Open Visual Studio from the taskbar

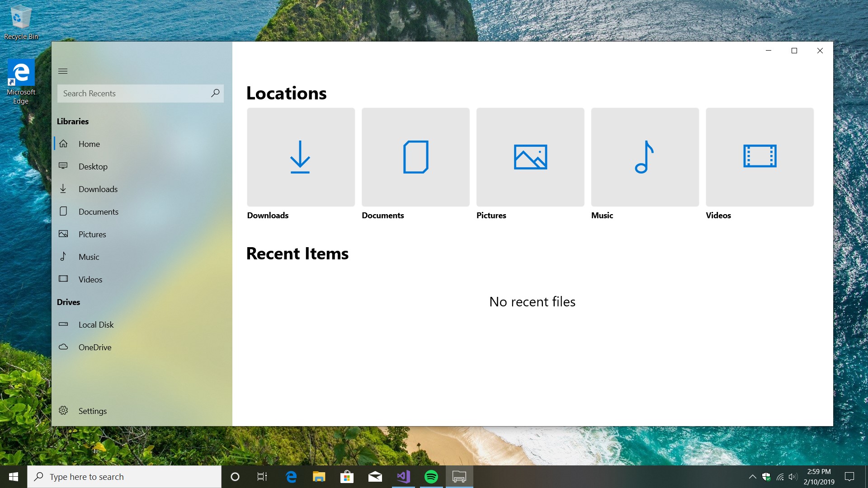click(x=403, y=477)
